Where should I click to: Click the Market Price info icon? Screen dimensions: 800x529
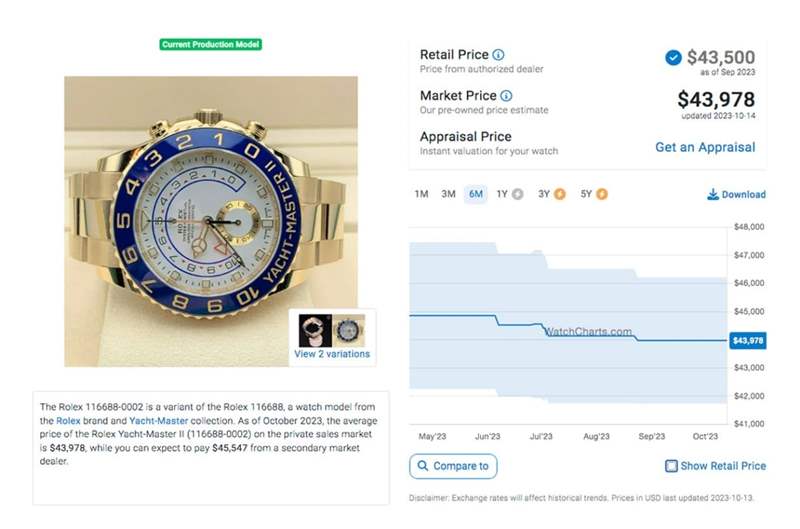click(x=506, y=96)
